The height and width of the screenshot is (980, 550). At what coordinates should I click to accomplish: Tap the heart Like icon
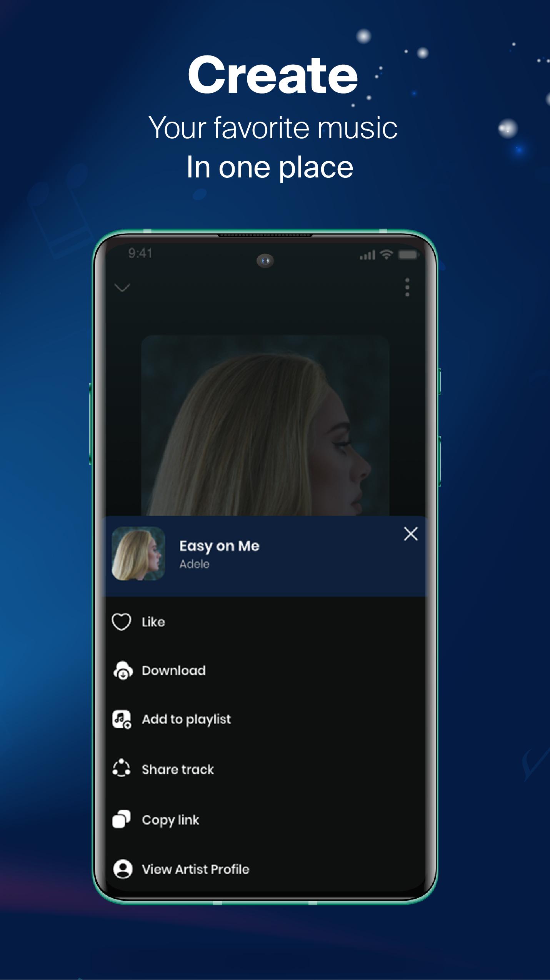[x=122, y=622]
